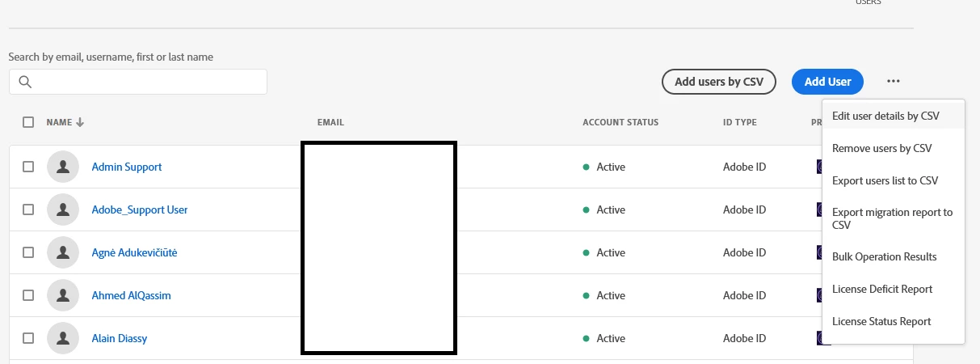
Task: Click Active status in Admin Support row
Action: pyautogui.click(x=604, y=167)
